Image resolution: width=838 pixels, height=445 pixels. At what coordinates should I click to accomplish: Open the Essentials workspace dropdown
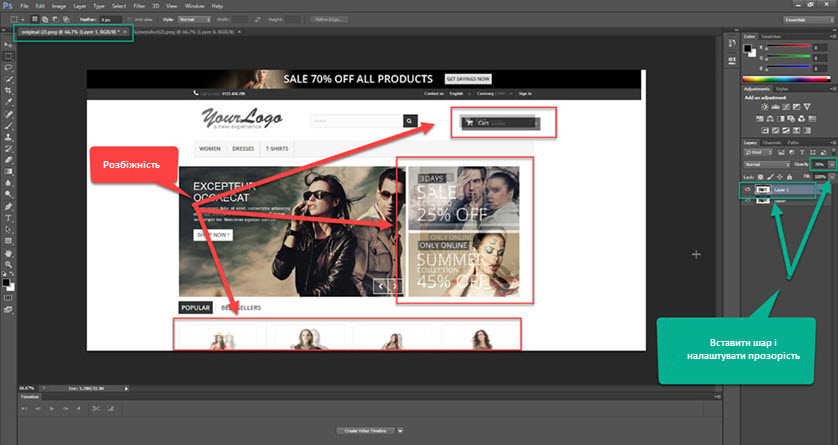click(809, 20)
